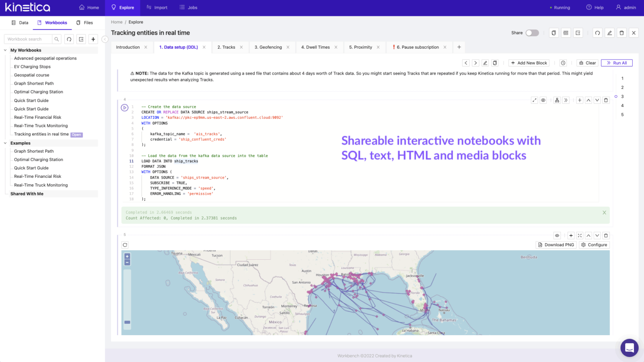Toggle the Share switch for the workbook
Viewport: 644px width, 362px height.
point(532,32)
